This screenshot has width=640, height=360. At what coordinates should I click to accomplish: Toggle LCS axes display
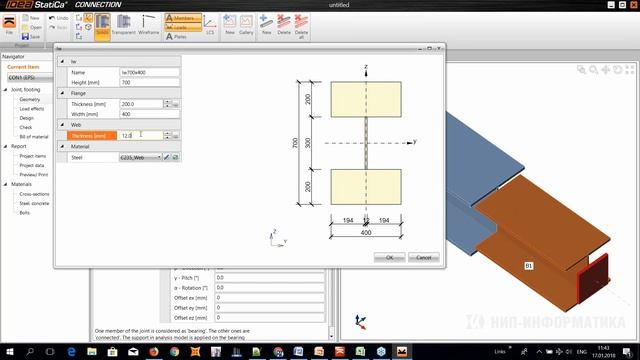210,25
